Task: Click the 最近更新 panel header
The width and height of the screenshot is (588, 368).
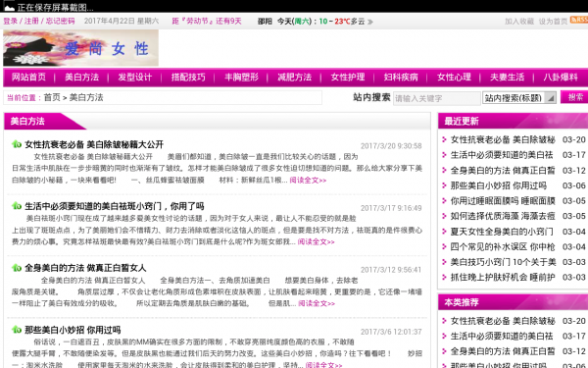Action: coord(513,121)
